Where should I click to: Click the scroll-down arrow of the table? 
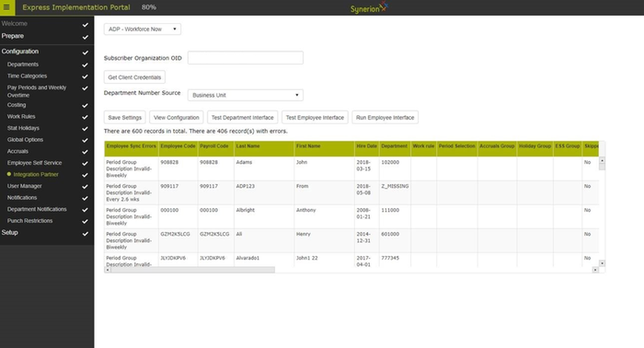click(x=602, y=263)
